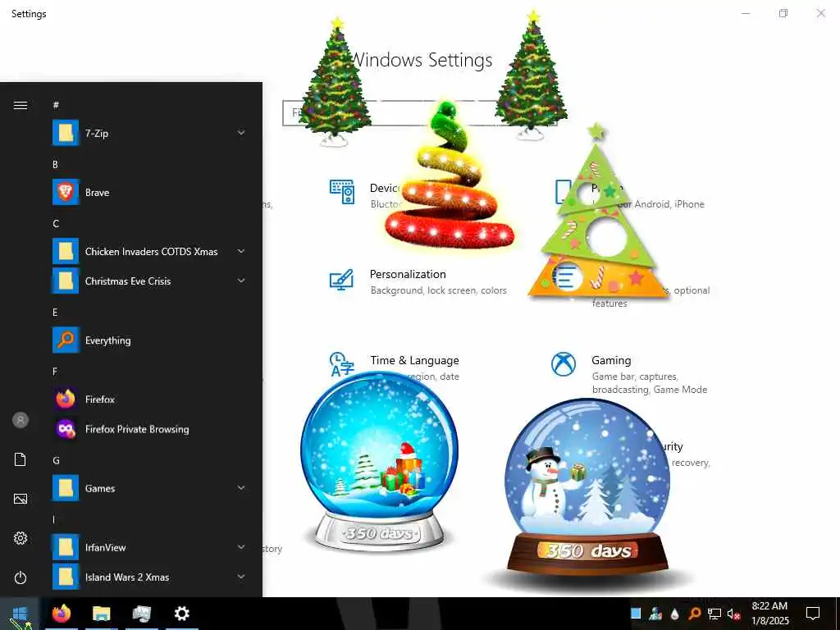Screen dimensions: 840x630
Task: Click the Games folder icon
Action: (x=66, y=488)
